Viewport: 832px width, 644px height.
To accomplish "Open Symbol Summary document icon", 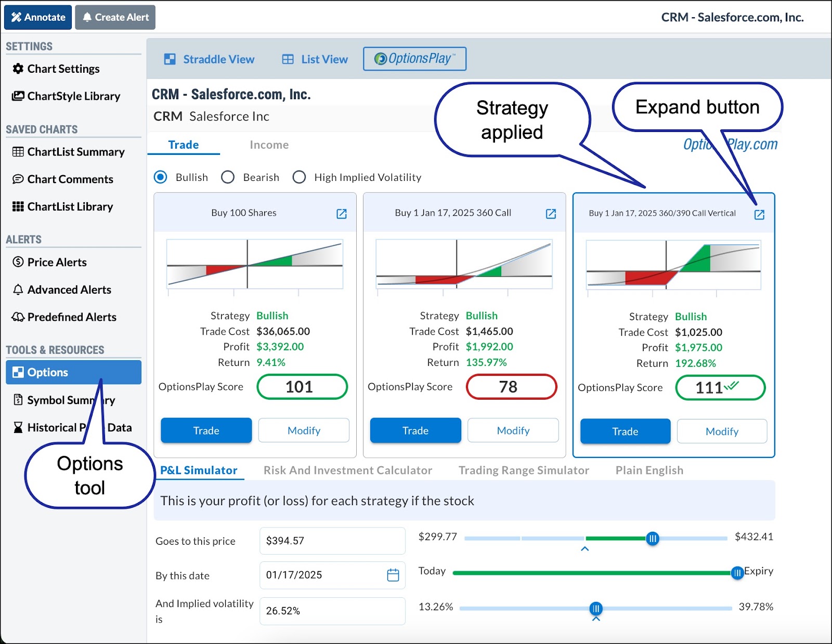I will [x=18, y=400].
